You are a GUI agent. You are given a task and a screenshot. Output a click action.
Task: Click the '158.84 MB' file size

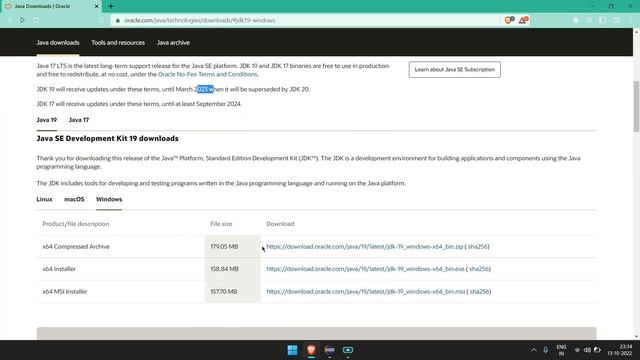click(224, 269)
